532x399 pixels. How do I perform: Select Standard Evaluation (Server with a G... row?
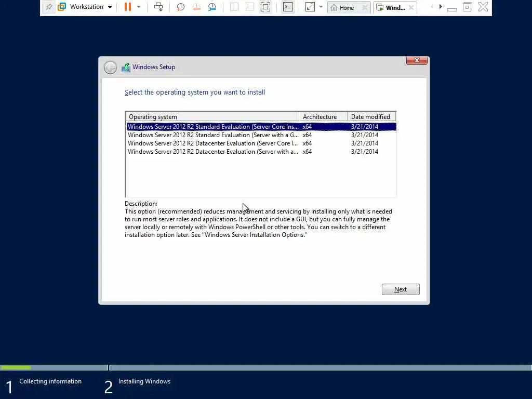(261, 135)
